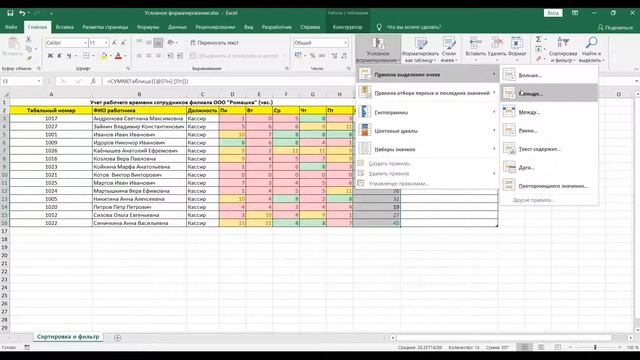640x360 pixels.
Task: Click the format painter brush icon
Action: coord(29,58)
